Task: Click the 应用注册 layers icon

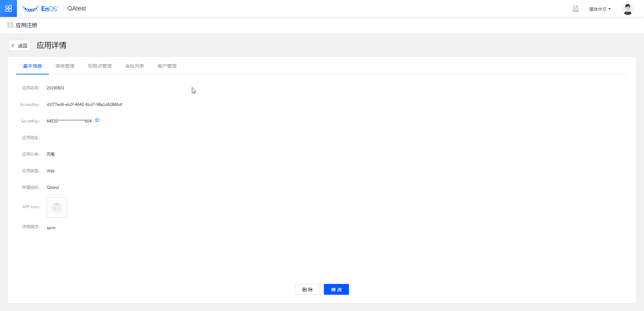Action: click(10, 25)
